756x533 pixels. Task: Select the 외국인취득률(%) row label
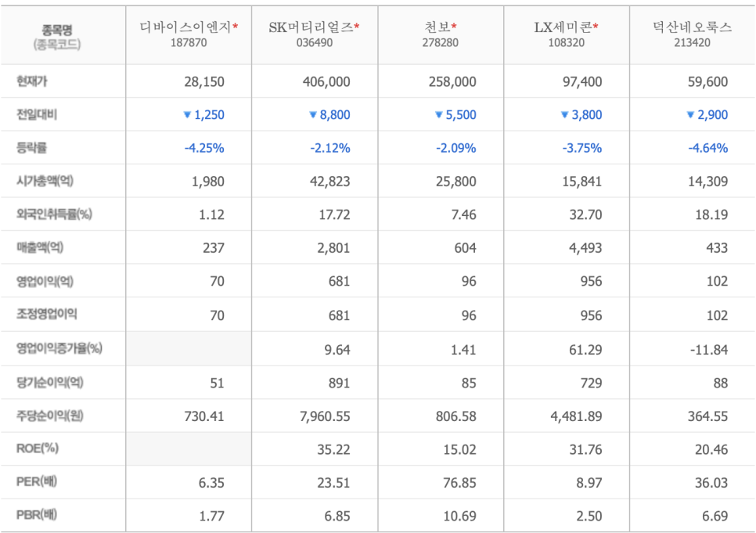54,214
